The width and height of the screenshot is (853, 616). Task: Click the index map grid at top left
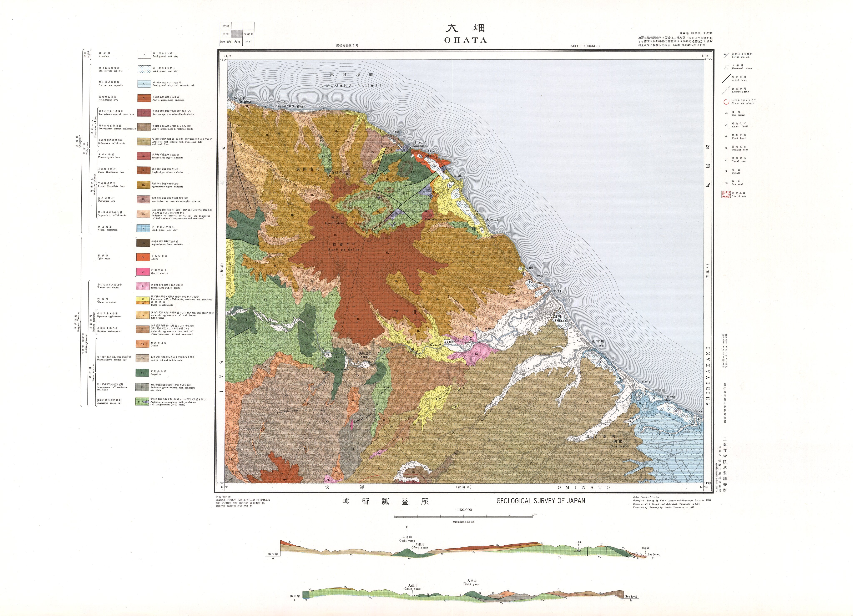click(237, 34)
